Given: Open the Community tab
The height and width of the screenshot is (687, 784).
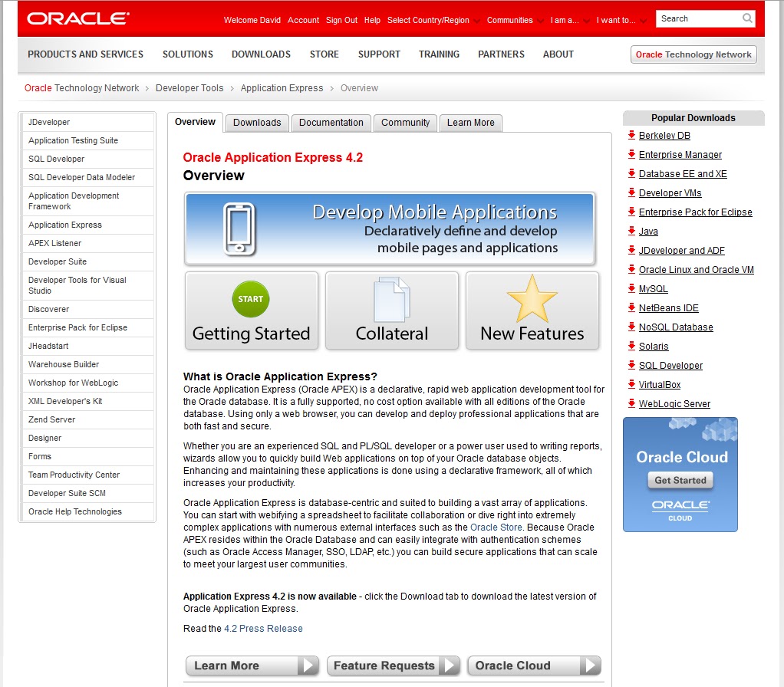Looking at the screenshot, I should (405, 123).
